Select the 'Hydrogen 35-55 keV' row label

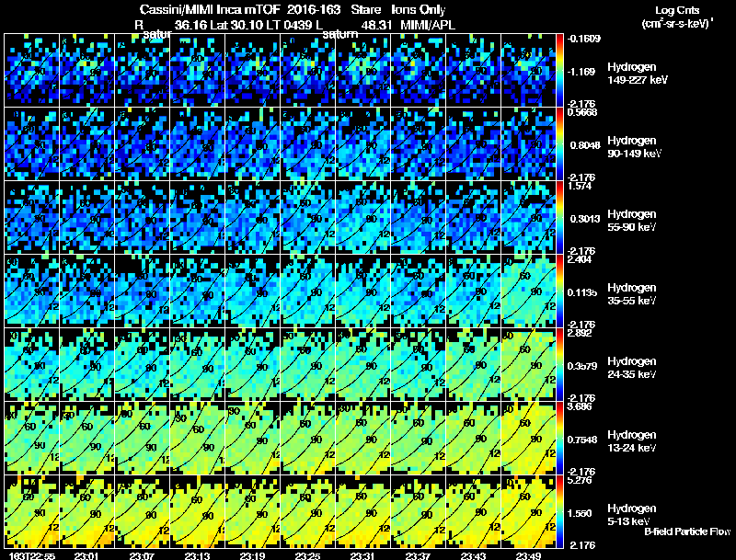click(632, 294)
